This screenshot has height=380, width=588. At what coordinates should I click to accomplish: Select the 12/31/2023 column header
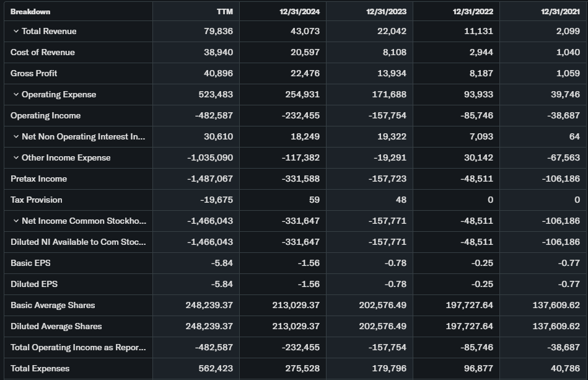tap(387, 12)
